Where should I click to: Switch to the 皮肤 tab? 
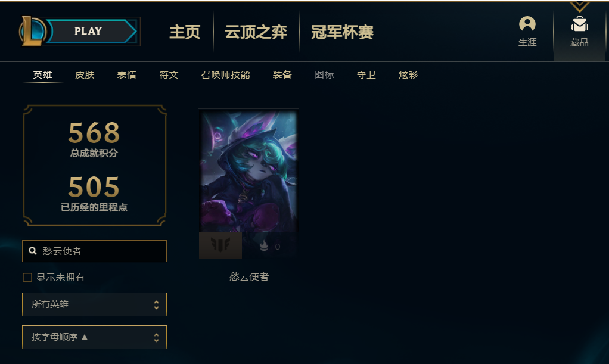pos(85,74)
